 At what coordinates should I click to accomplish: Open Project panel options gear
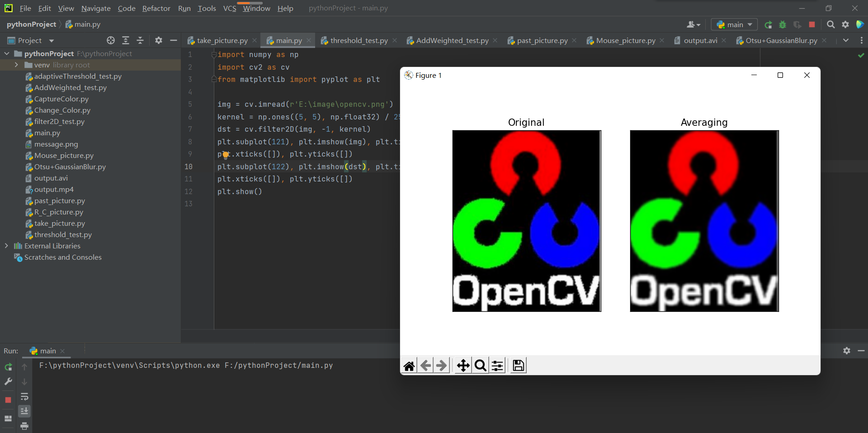(x=159, y=40)
